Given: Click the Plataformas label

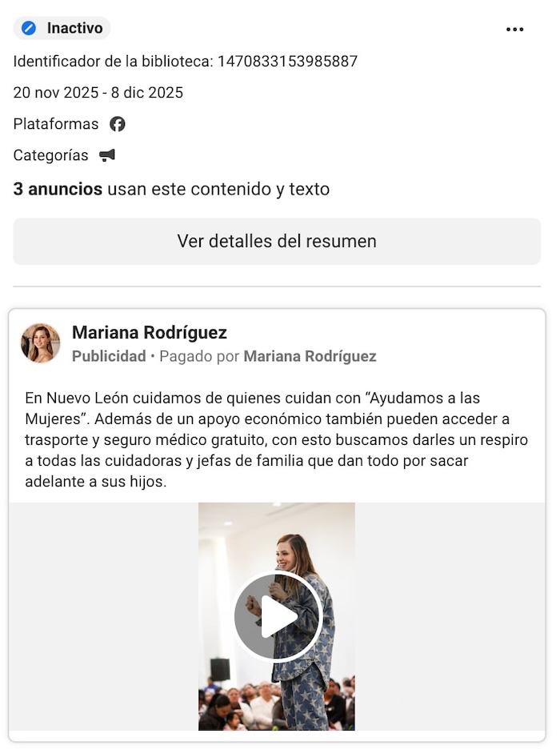Looking at the screenshot, I should point(56,124).
